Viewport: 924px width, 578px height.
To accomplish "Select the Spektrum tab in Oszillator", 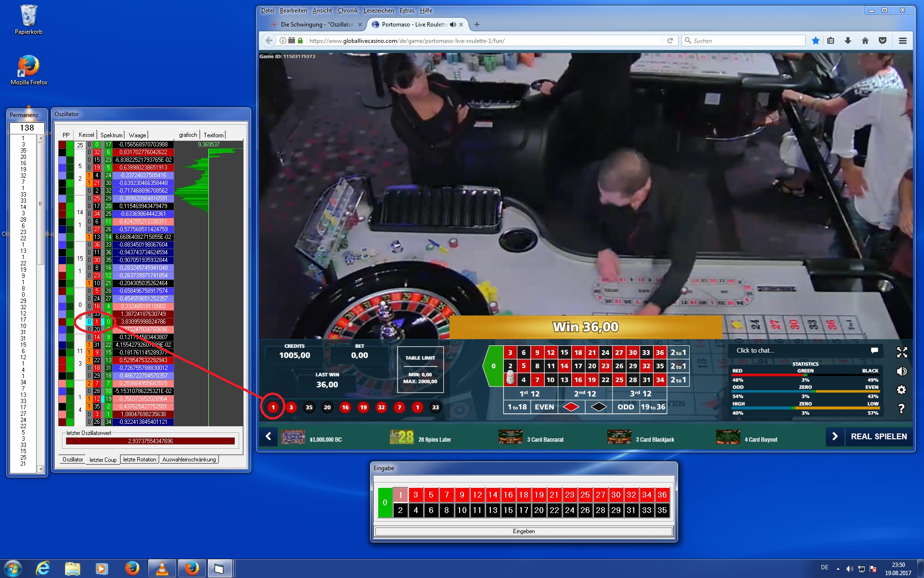I will 112,135.
